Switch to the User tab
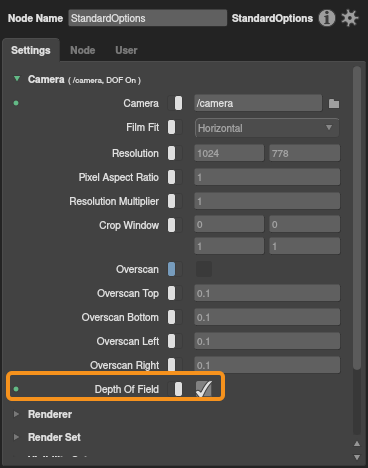The image size is (368, 468). click(126, 50)
